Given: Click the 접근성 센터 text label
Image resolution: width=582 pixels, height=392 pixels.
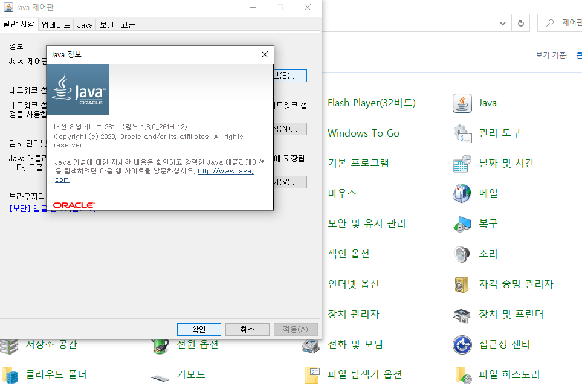Looking at the screenshot, I should point(504,344).
